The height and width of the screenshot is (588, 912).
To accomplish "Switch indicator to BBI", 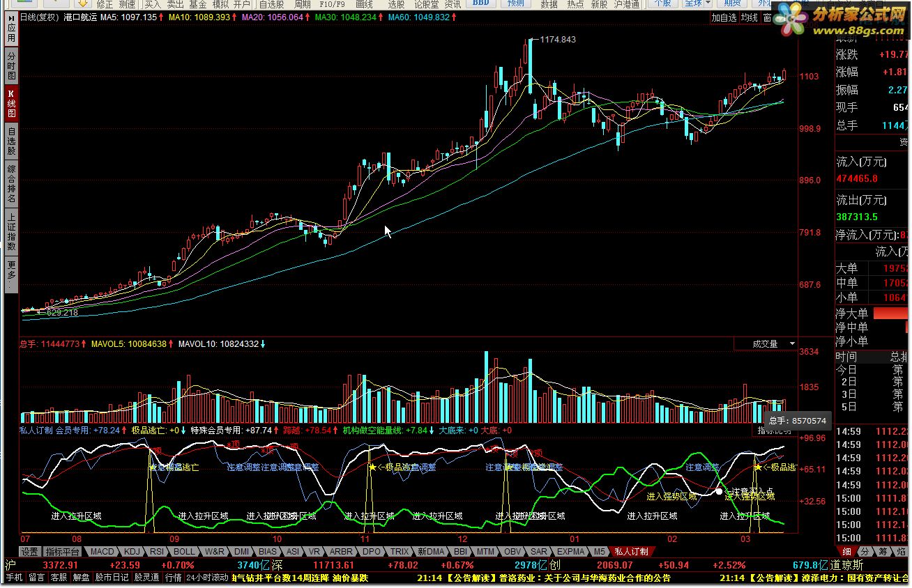I will [460, 551].
